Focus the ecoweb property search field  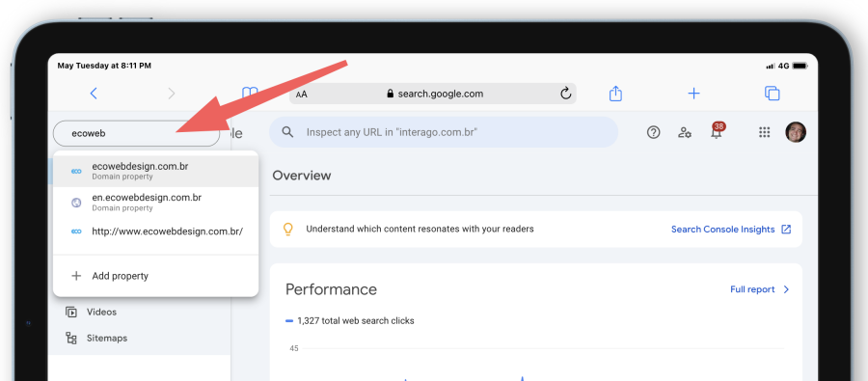pyautogui.click(x=136, y=133)
